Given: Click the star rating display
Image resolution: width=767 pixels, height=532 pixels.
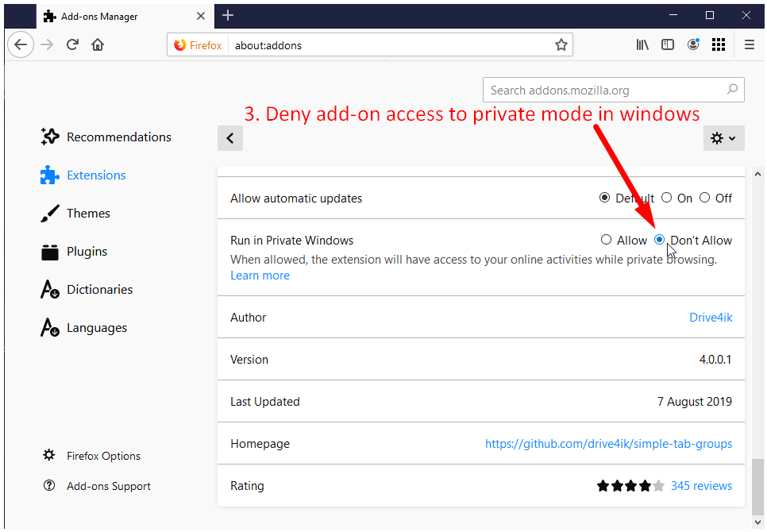Looking at the screenshot, I should (630, 486).
